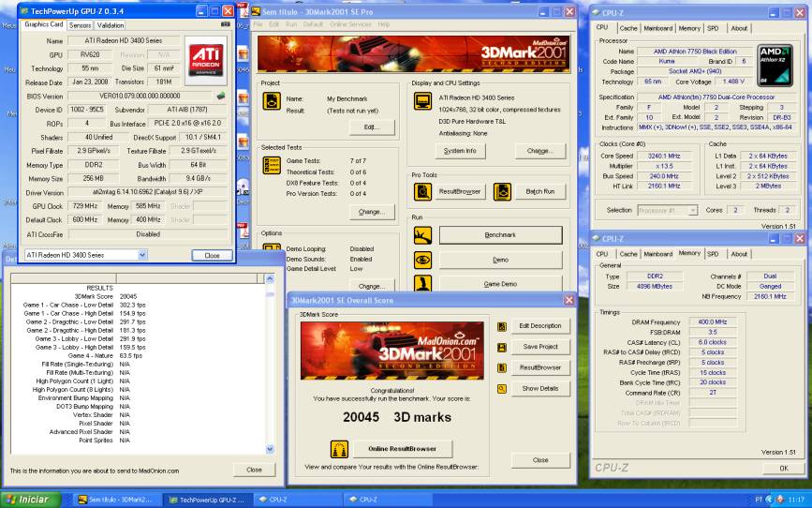812x508 pixels.
Task: Open the Cache tab in upper CPU-Z window
Action: click(628, 28)
